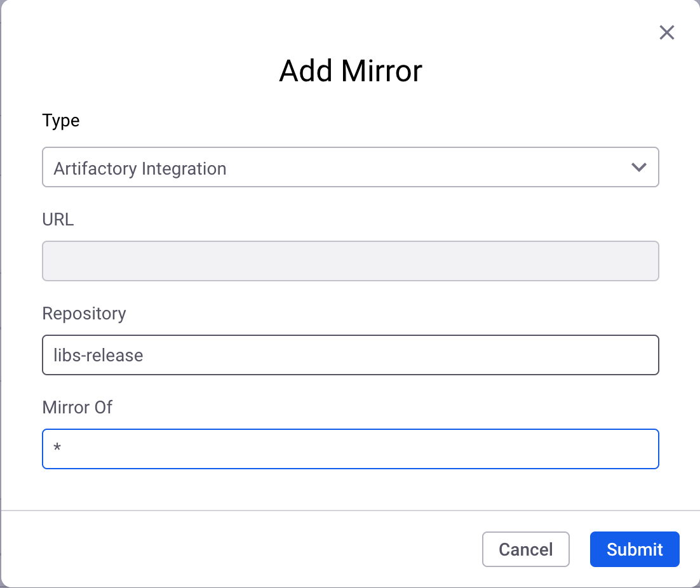Click the Type field label
700x588 pixels.
coord(61,121)
